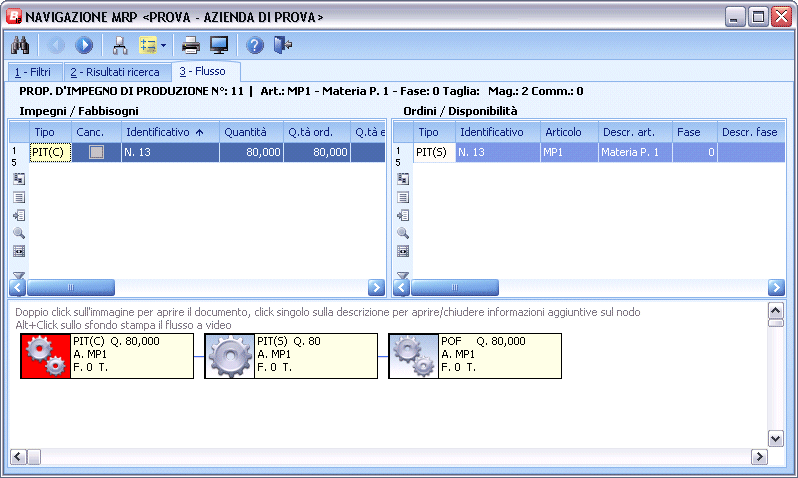The image size is (798, 478).
Task: Click right arrow of Ordini horizontal scrollbar
Action: pyautogui.click(x=776, y=288)
